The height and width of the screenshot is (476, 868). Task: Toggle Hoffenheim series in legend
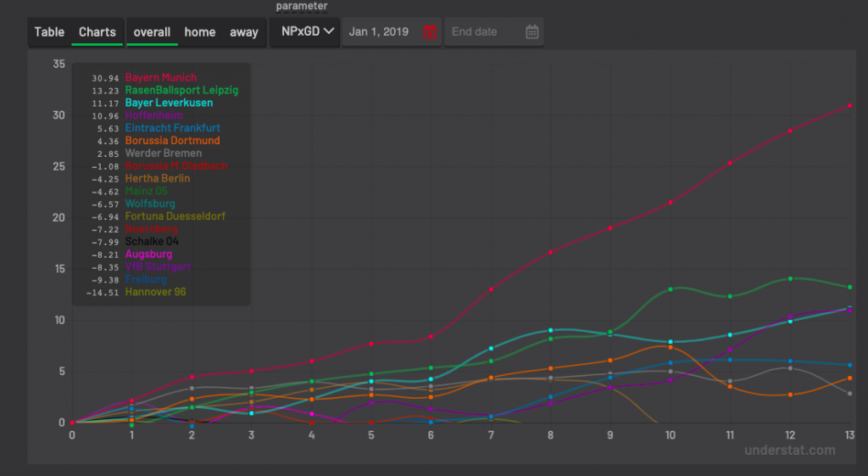154,115
